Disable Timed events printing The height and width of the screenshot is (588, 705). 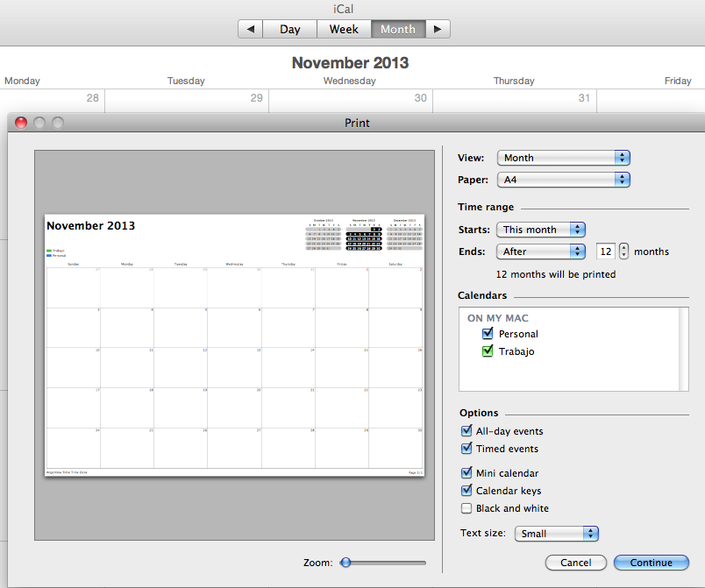point(466,449)
